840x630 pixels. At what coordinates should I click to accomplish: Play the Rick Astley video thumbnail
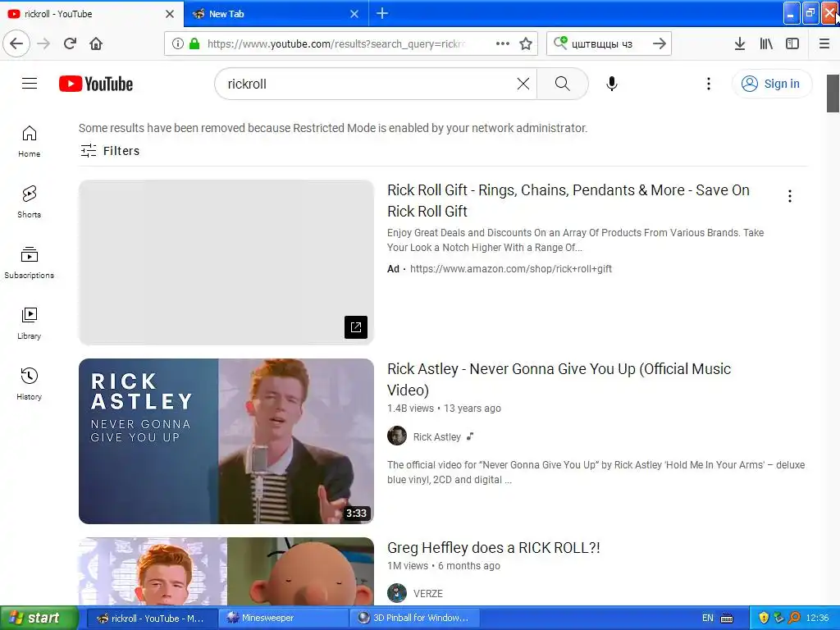(226, 441)
